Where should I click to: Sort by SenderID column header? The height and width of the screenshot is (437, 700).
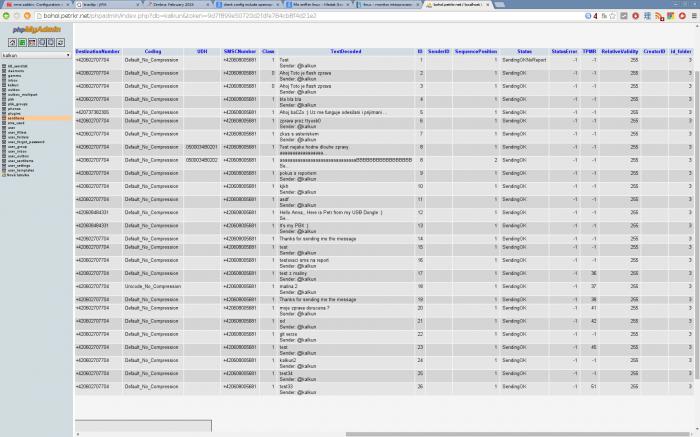pyautogui.click(x=438, y=52)
